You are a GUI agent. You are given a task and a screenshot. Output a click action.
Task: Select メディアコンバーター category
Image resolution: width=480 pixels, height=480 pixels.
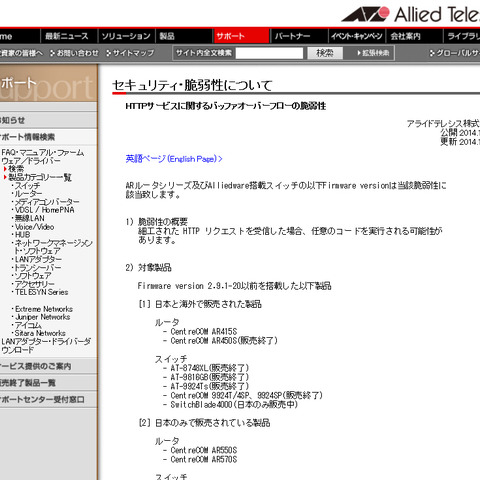(x=47, y=202)
